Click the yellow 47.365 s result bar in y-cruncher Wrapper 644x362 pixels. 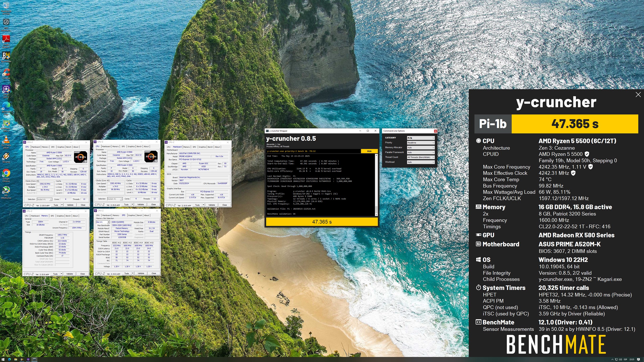point(322,222)
